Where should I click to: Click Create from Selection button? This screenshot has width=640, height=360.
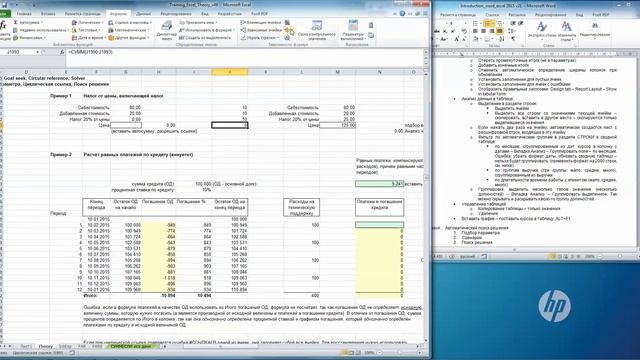click(x=205, y=38)
